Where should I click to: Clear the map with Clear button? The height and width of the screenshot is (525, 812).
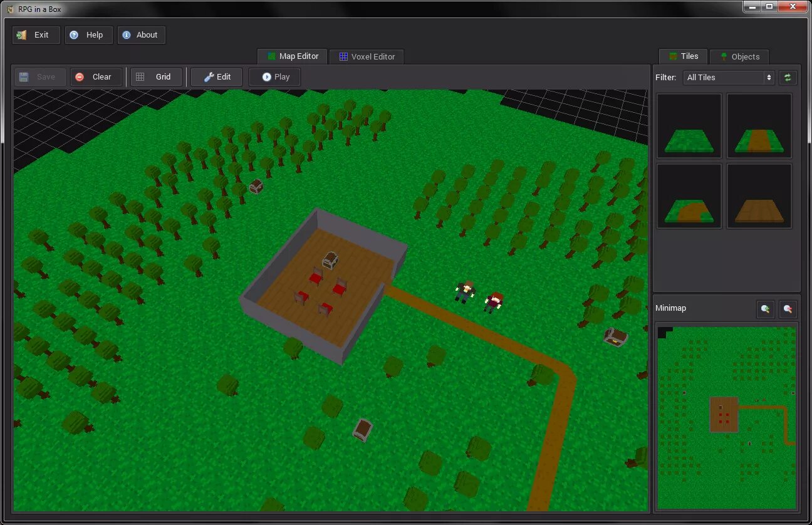click(96, 77)
